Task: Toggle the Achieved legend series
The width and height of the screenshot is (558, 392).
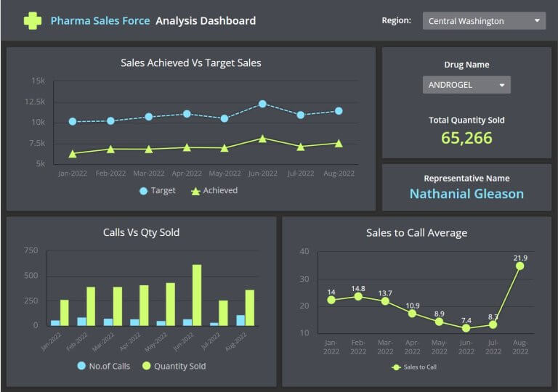Action: pyautogui.click(x=214, y=191)
